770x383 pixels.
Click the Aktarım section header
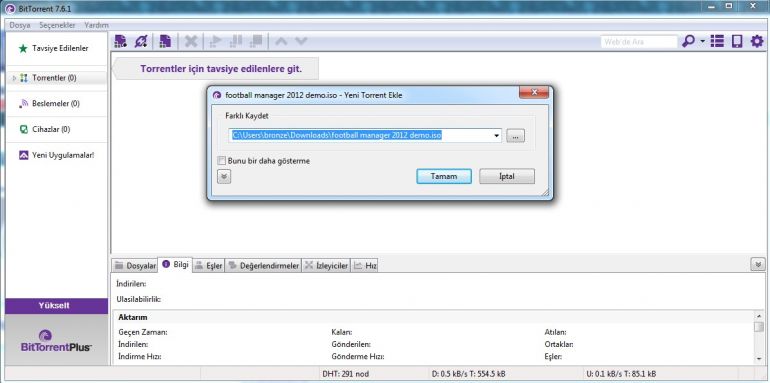click(133, 317)
